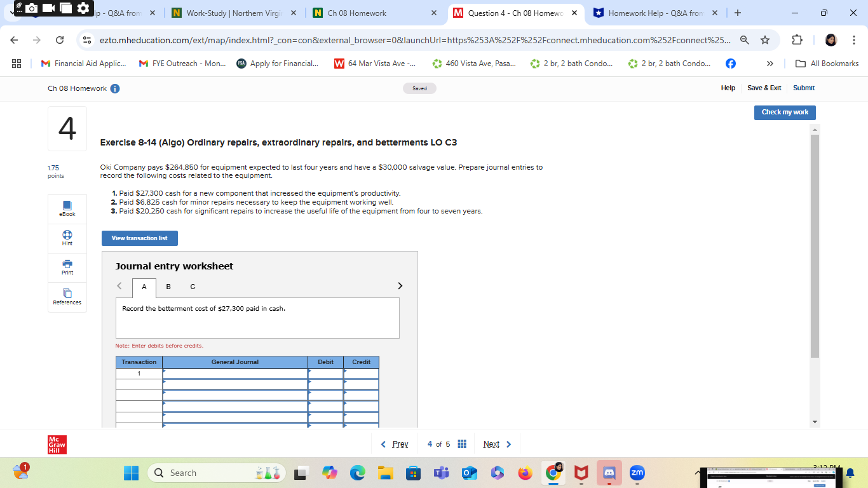Click the Print icon in the sidebar
The image size is (868, 488).
tap(67, 264)
